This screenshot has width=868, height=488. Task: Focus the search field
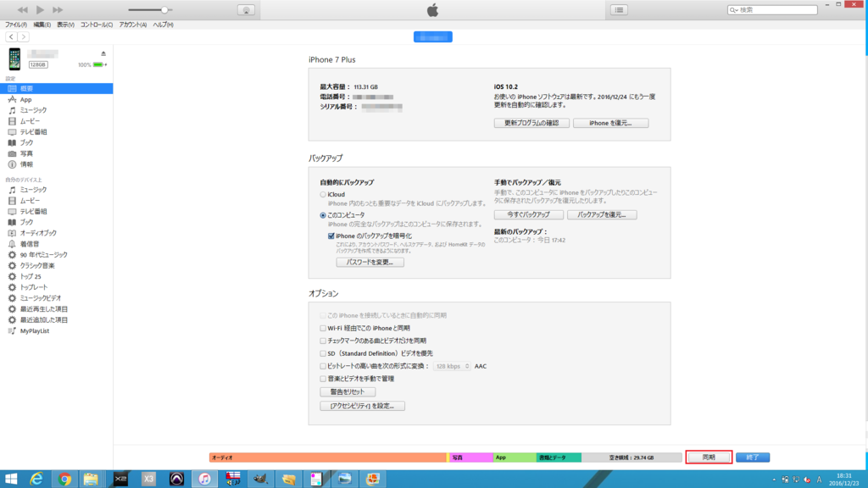tap(772, 10)
